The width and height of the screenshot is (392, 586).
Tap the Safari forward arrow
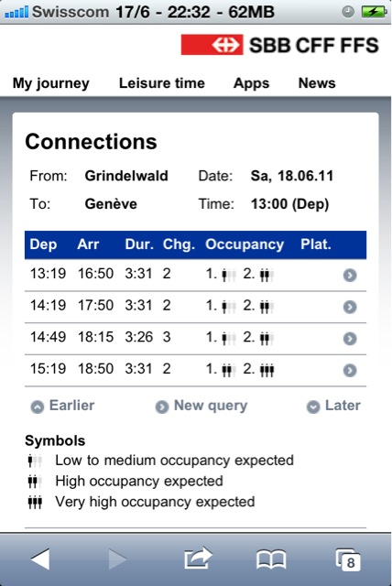[x=117, y=559]
